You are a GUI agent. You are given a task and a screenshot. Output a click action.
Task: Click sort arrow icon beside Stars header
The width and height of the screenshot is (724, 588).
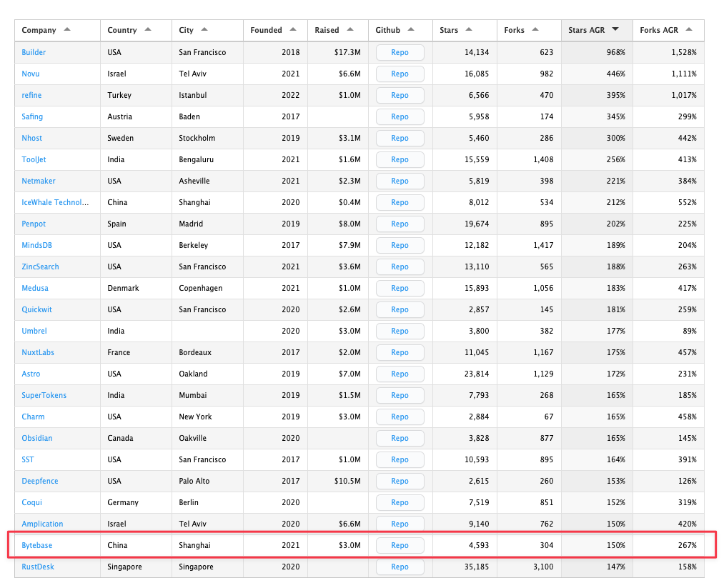click(x=469, y=30)
